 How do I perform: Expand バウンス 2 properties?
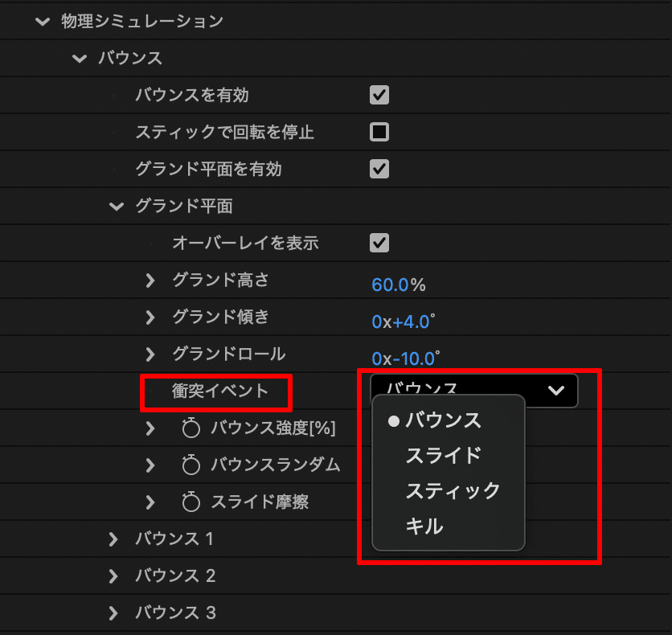coord(115,576)
